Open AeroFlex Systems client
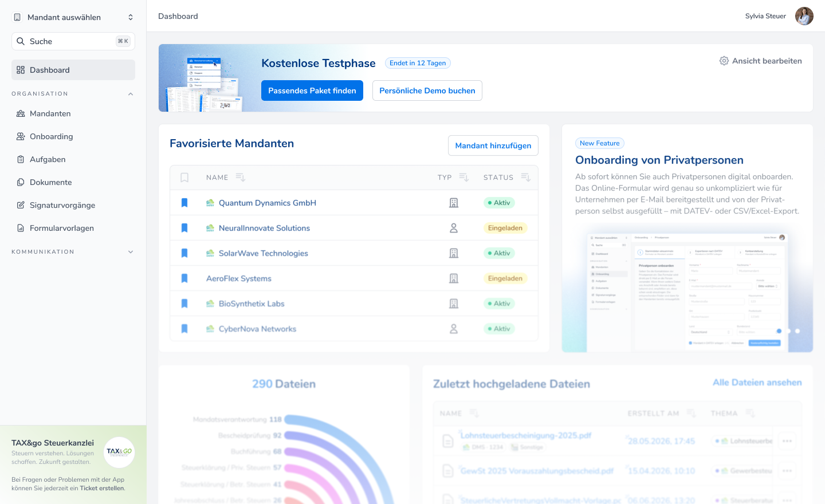The height and width of the screenshot is (504, 825). point(239,278)
